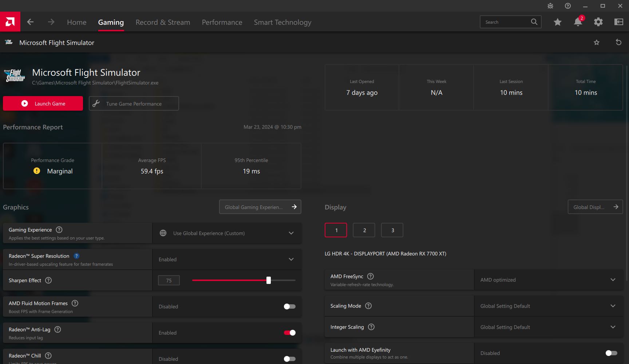Show Scaling Mode help tooltip
Screen dimensions: 629x364
click(368, 306)
